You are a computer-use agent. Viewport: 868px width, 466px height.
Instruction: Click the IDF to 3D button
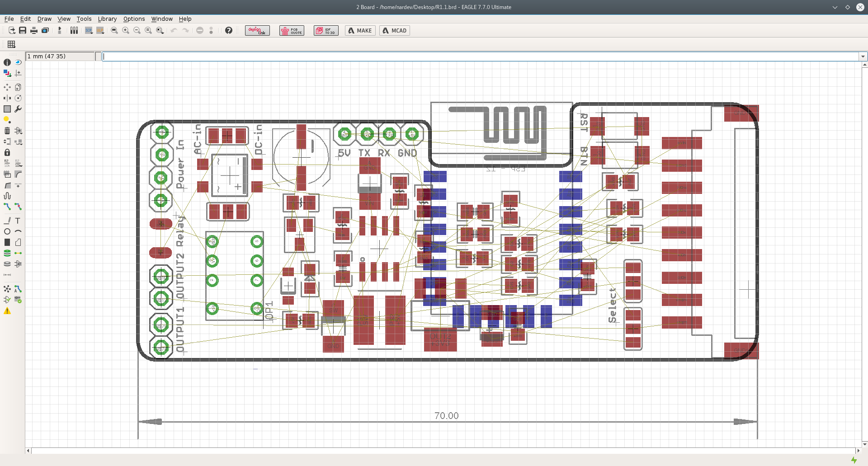pos(326,30)
